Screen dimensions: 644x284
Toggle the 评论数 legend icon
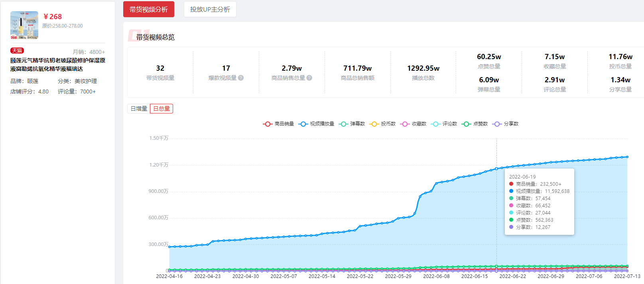coord(435,124)
